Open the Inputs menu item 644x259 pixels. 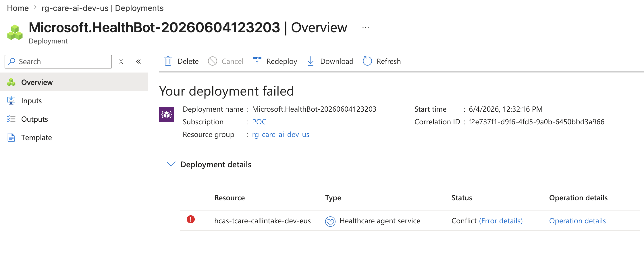tap(74, 100)
